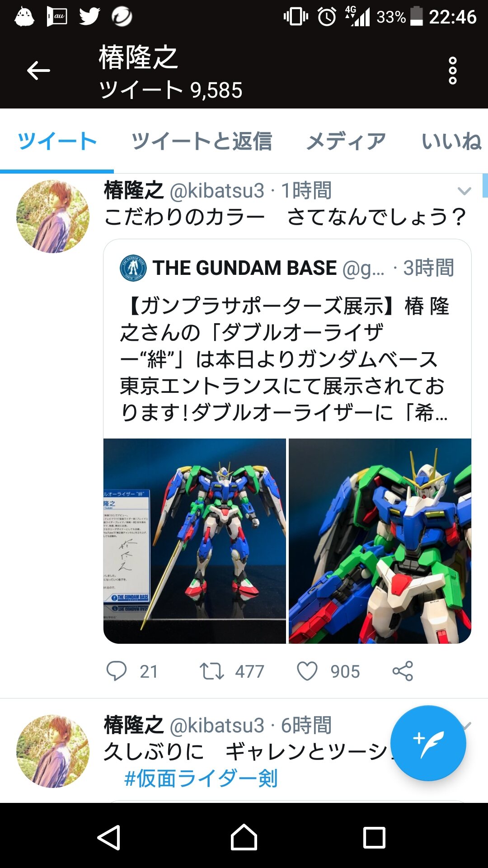
Task: Tap 椿隆之 profile avatar on first tweet
Action: 53,217
